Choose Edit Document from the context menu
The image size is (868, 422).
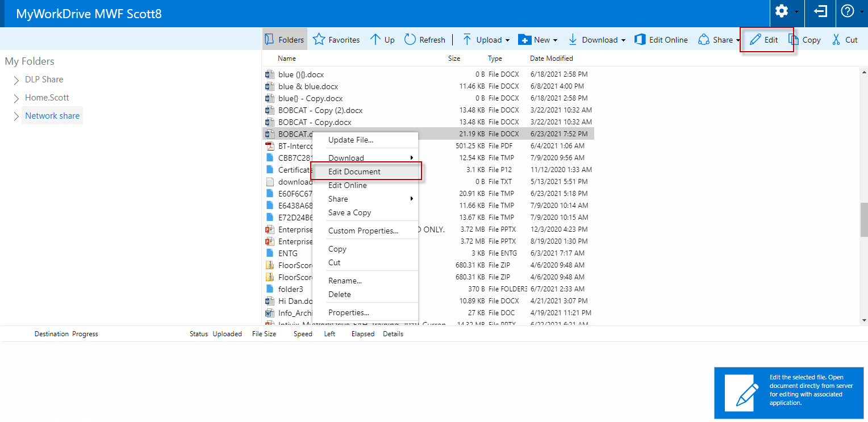[354, 172]
